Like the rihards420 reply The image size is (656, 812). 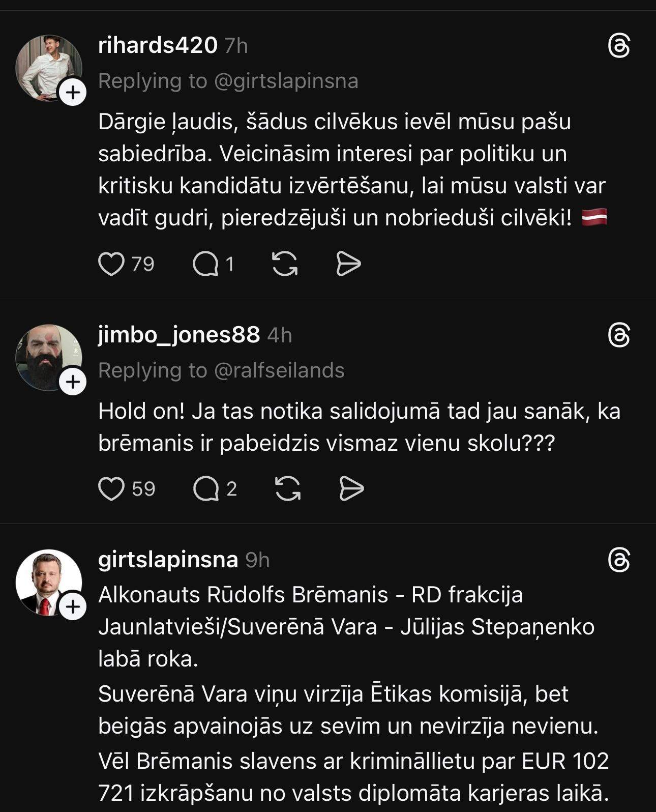(x=111, y=264)
